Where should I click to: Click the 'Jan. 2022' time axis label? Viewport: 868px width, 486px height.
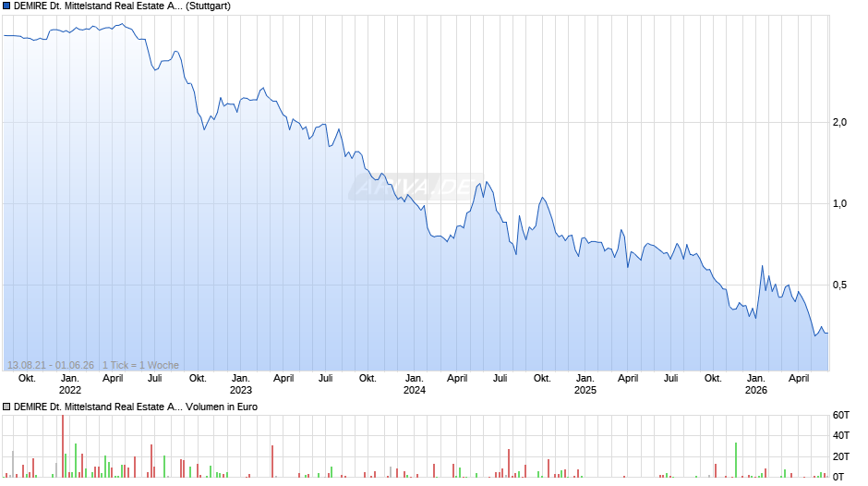pos(70,384)
